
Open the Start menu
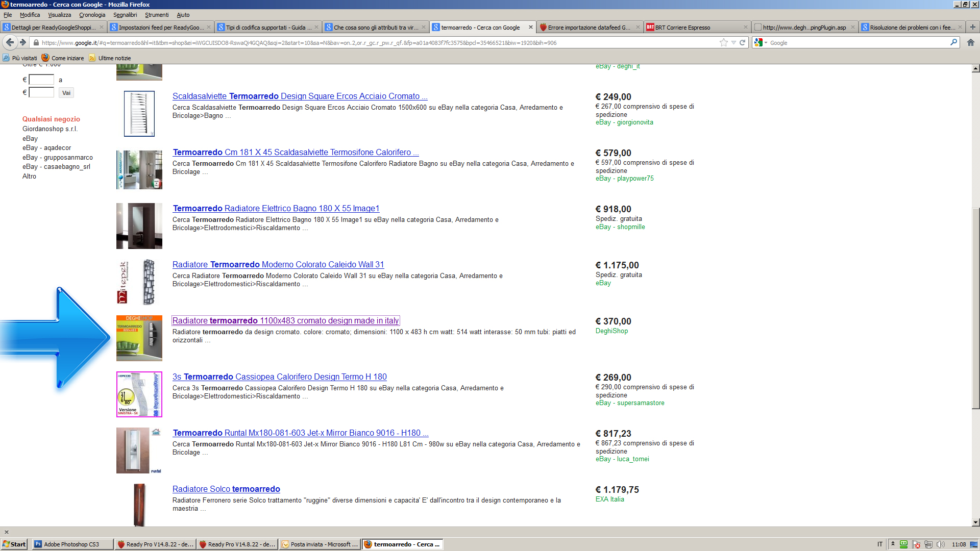(14, 544)
